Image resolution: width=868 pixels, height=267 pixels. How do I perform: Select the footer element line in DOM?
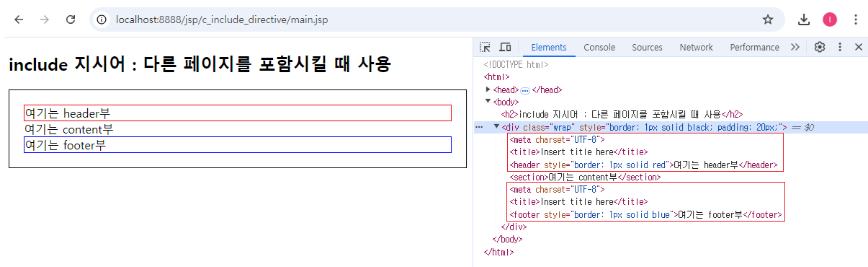(x=645, y=214)
